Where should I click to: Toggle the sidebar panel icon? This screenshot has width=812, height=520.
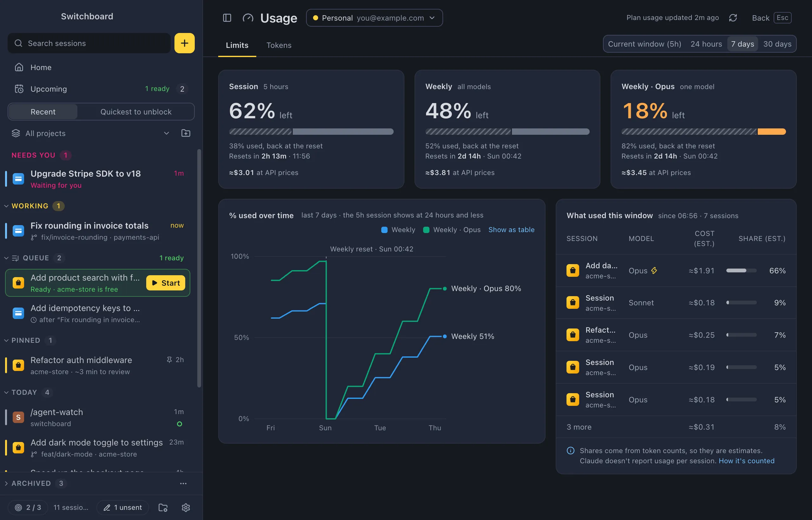point(227,18)
